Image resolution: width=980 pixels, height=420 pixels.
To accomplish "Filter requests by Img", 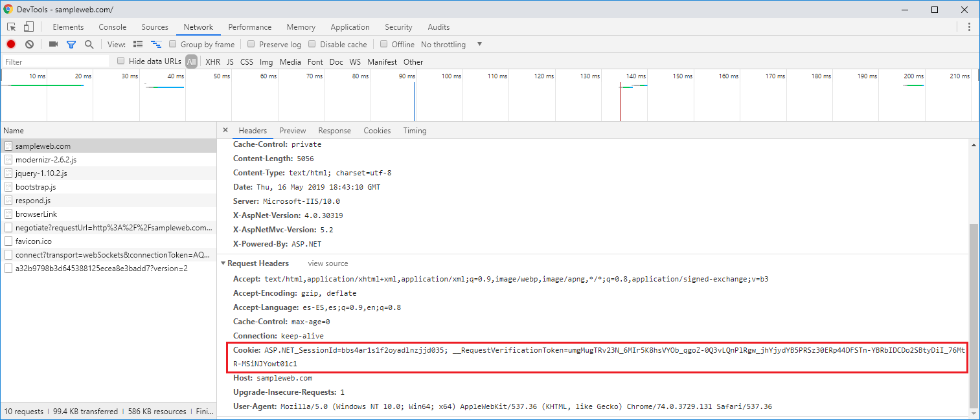I will [x=266, y=62].
